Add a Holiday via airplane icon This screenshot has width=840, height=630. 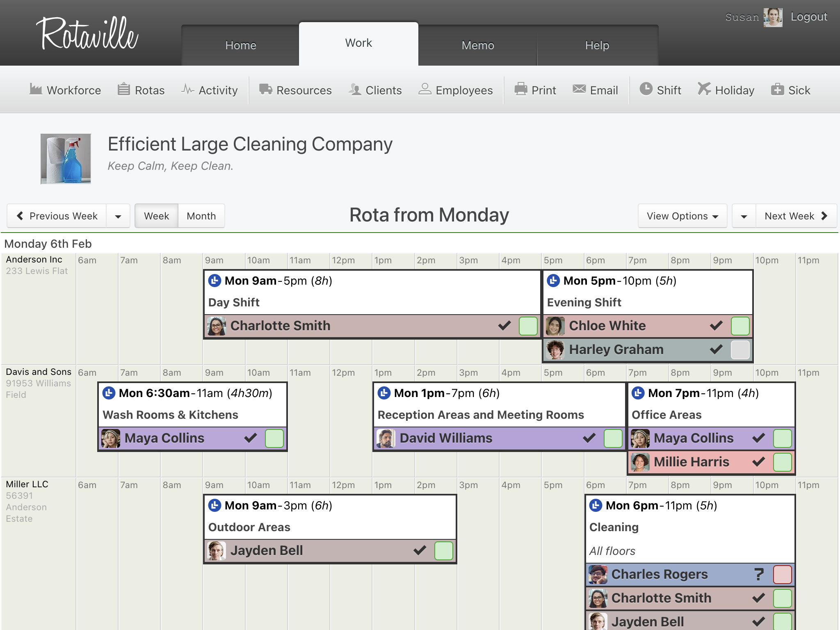tap(704, 89)
